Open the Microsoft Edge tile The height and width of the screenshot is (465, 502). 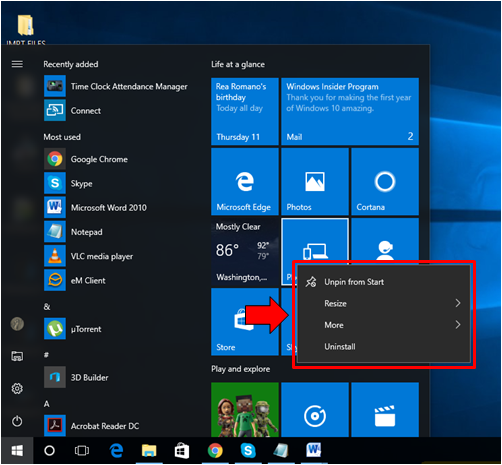tap(245, 182)
